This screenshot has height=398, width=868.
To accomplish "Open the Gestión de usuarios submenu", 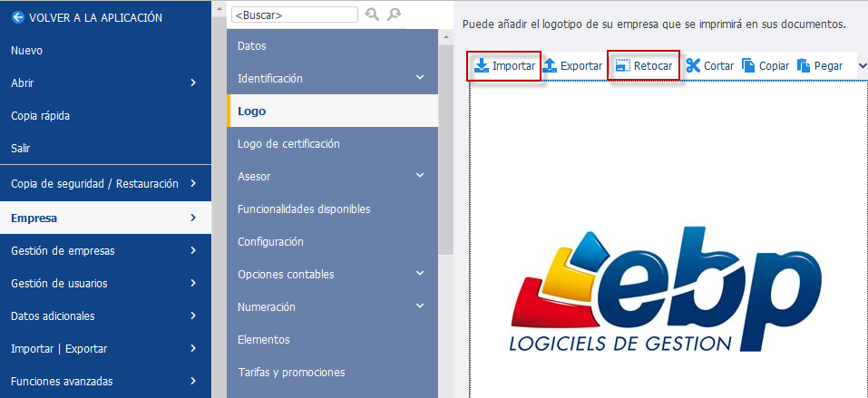I will pyautogui.click(x=105, y=284).
